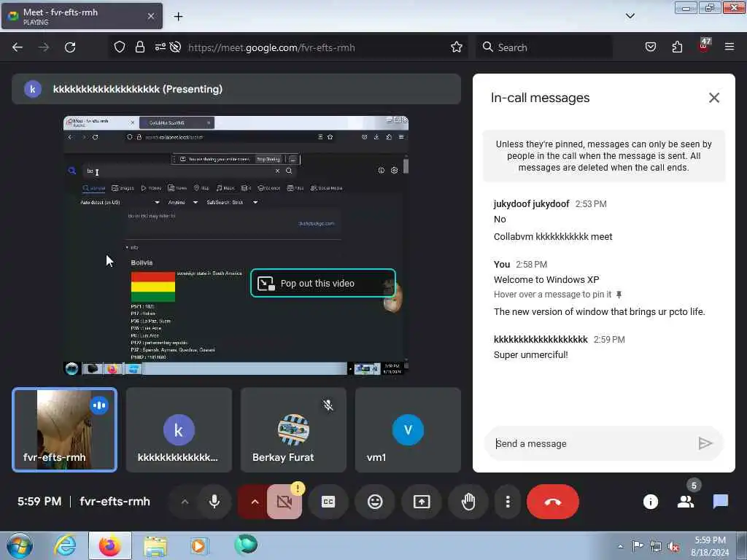Toggle closed captions

[x=328, y=502]
